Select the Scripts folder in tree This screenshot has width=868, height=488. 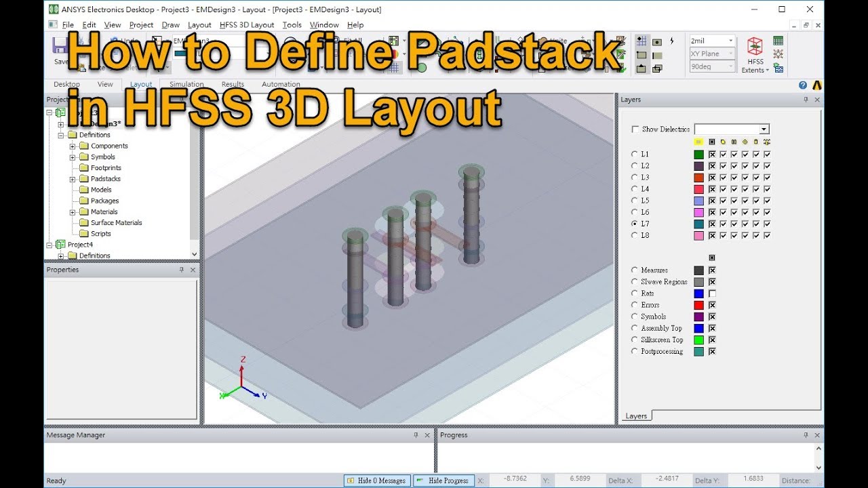pos(101,234)
